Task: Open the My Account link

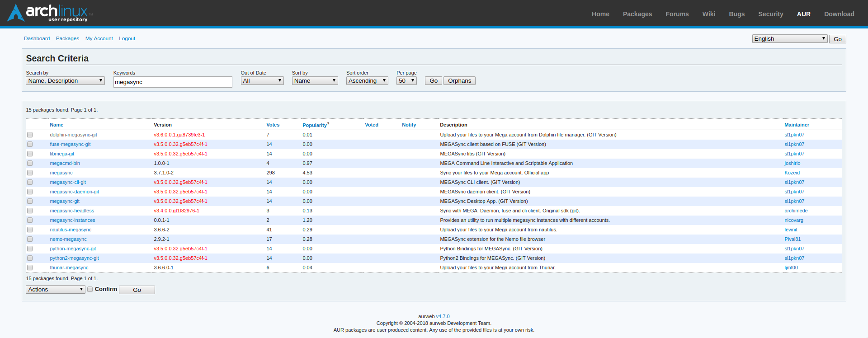Action: click(99, 38)
